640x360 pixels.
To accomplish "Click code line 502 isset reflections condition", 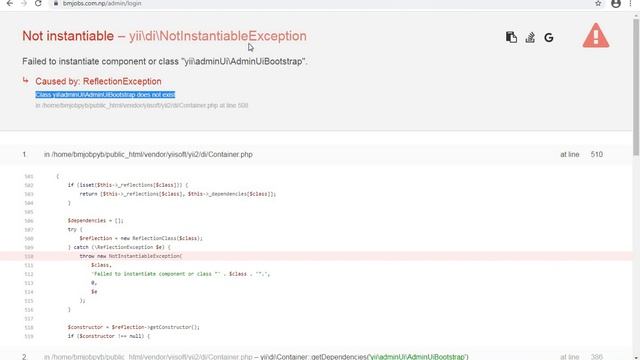I will pos(128,185).
